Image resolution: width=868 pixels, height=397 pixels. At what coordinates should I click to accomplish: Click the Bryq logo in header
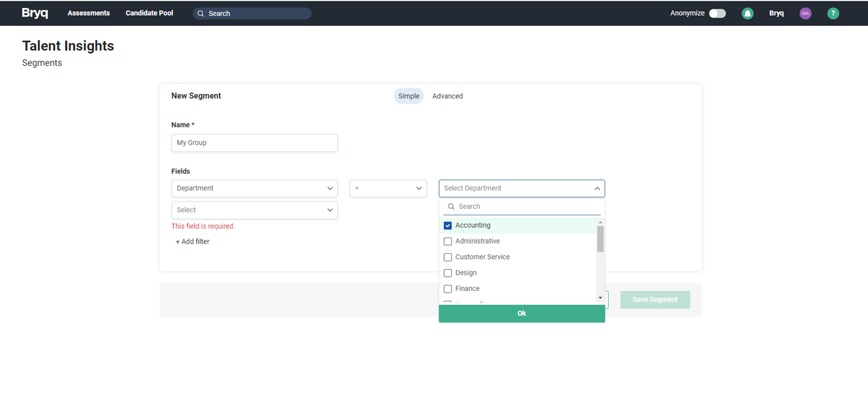coord(35,13)
